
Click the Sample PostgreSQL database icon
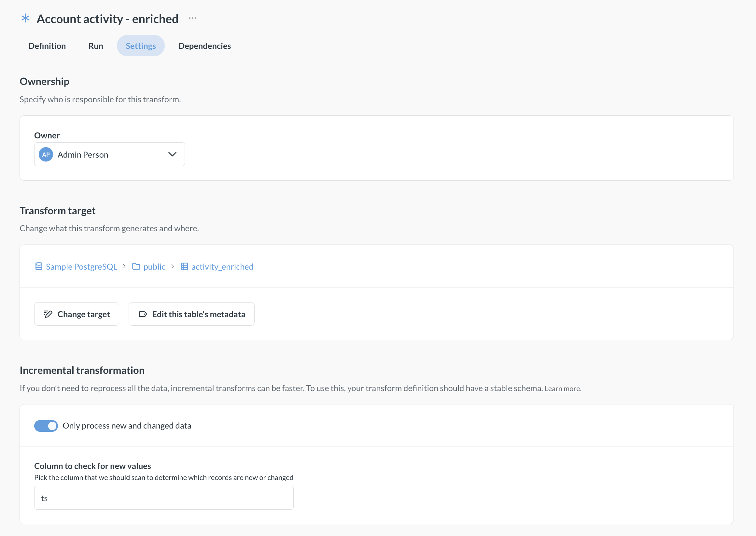(x=39, y=266)
